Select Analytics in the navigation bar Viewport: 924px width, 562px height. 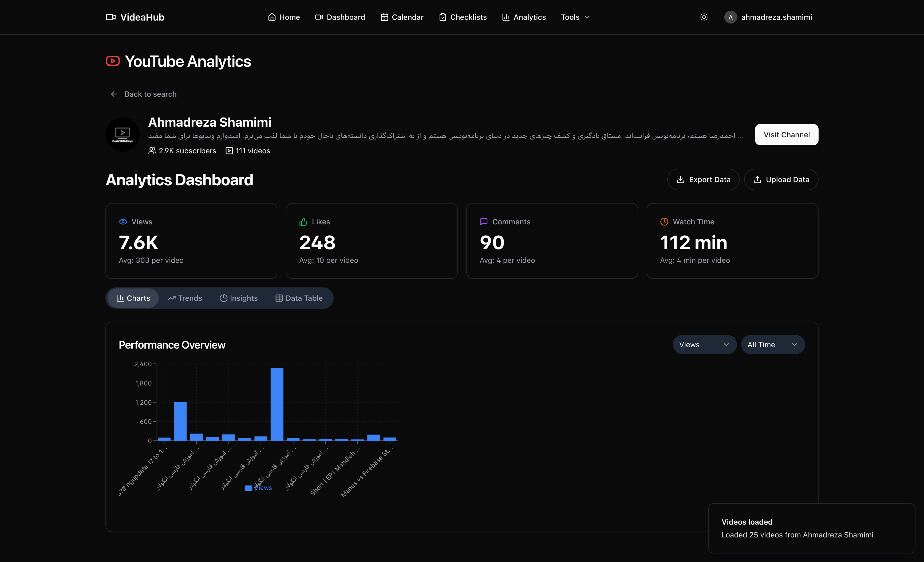(524, 17)
